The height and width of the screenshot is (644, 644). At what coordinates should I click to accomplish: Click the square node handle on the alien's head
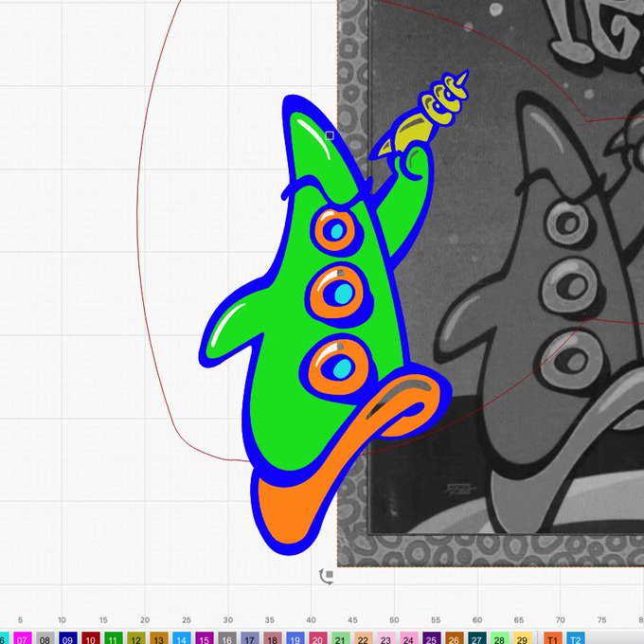click(x=330, y=135)
